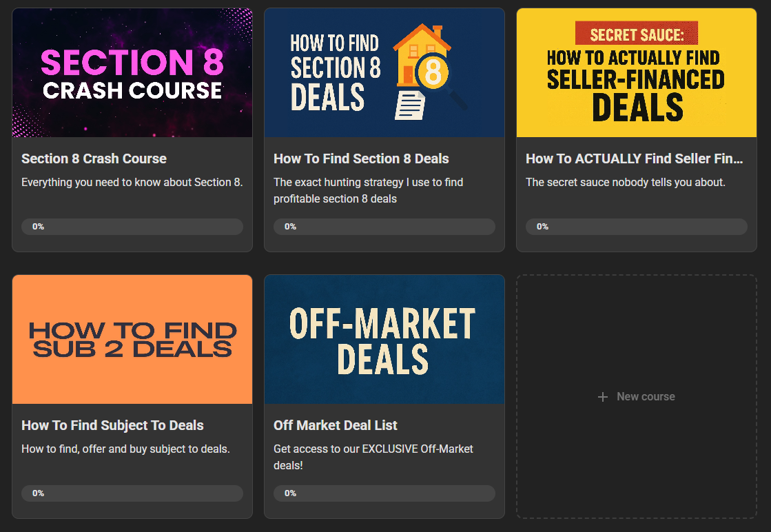Click the Subject To Deals progress bar

pyautogui.click(x=132, y=493)
